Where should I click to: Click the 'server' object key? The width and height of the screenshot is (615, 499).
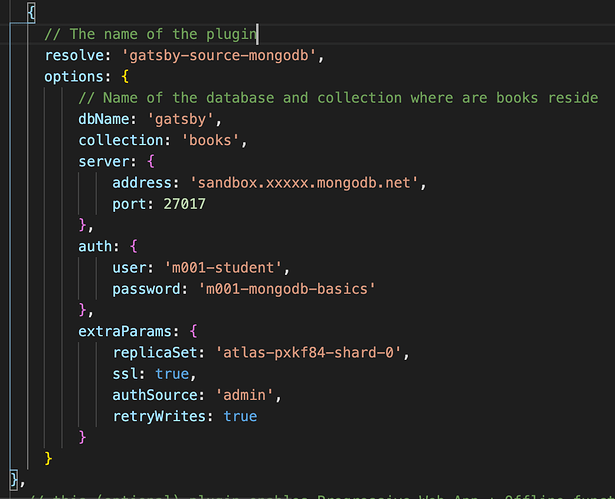click(x=103, y=161)
